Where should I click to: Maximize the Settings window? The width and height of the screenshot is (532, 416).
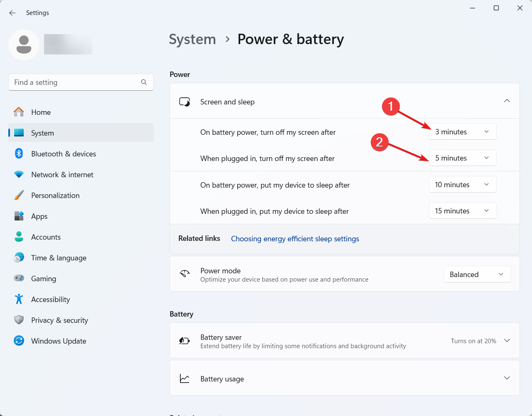(496, 8)
